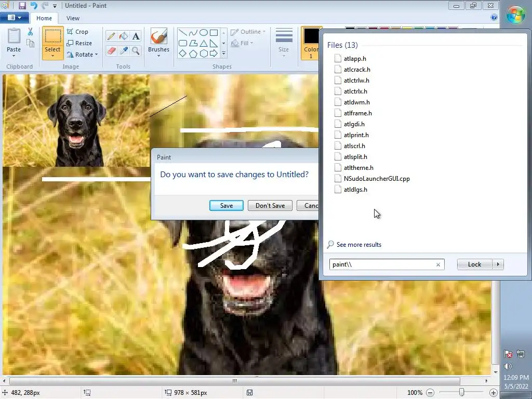
Task: Switch to the View ribbon tab
Action: 73,18
